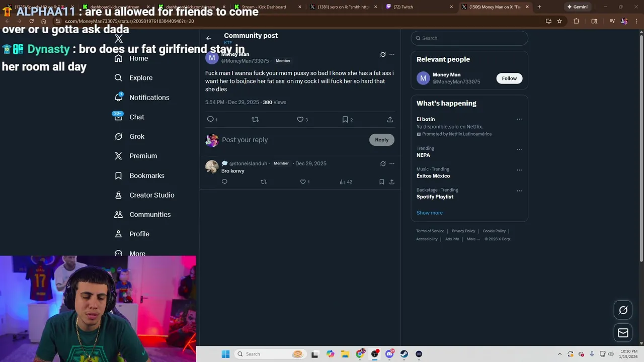644x362 pixels.
Task: Open the Privacy Policy link
Action: coord(463,231)
